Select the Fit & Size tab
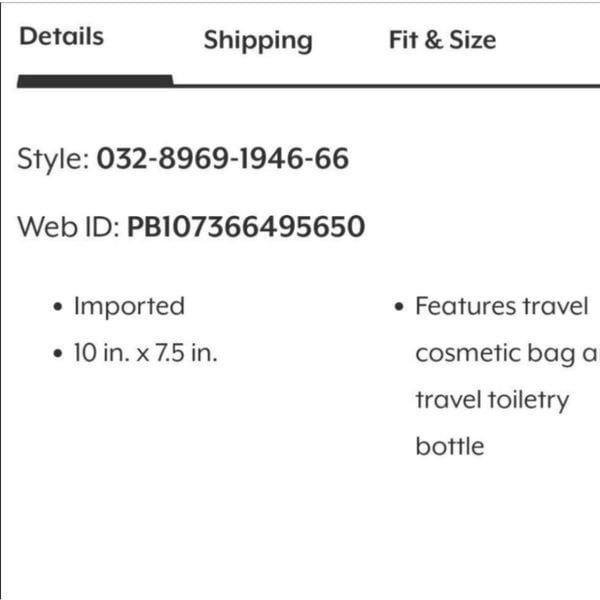Image resolution: width=600 pixels, height=600 pixels. pos(443,40)
